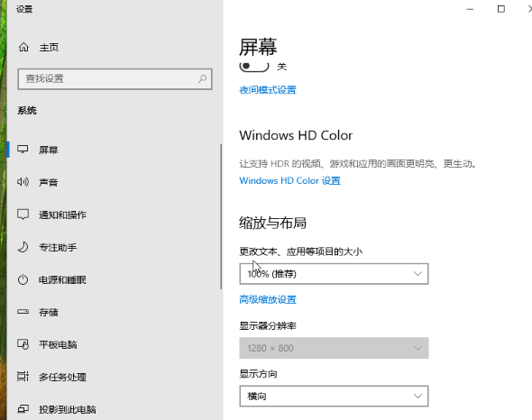The image size is (532, 420).
Task: Click the notification bubble icon for 通知和操作
Action: (23, 215)
